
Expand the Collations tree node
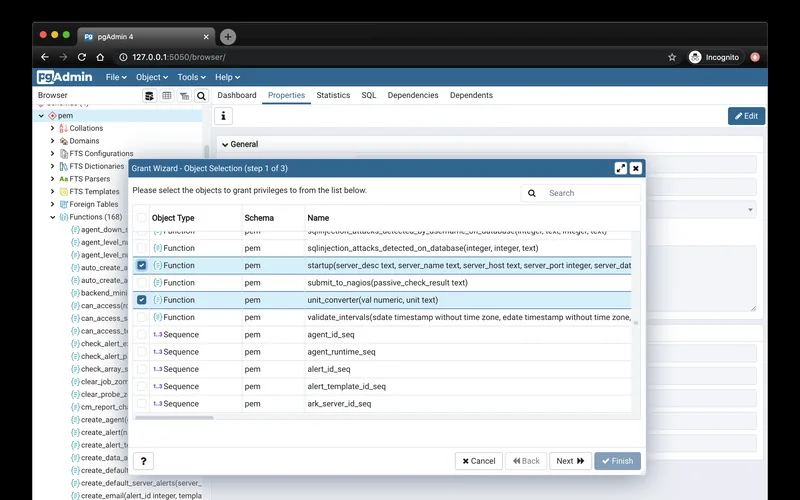(x=52, y=128)
